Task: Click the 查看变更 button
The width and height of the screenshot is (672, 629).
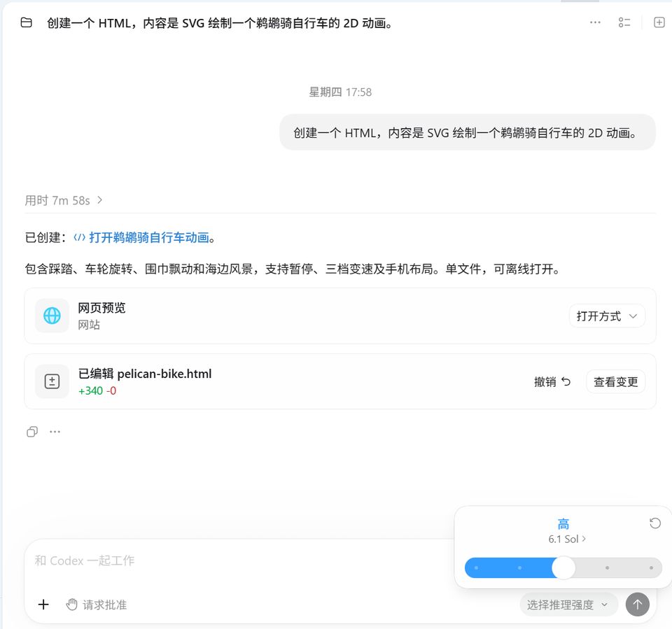Action: tap(615, 381)
